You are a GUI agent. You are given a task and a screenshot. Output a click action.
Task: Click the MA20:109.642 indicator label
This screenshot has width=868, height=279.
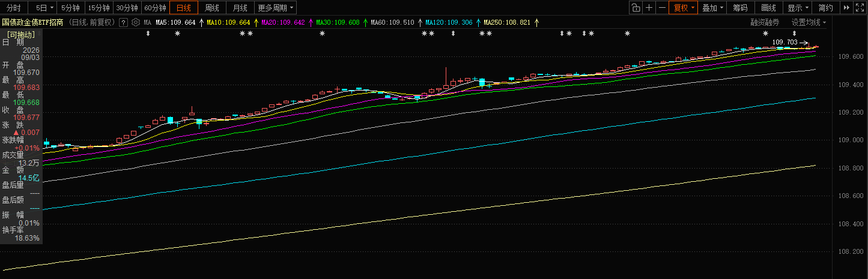(283, 23)
